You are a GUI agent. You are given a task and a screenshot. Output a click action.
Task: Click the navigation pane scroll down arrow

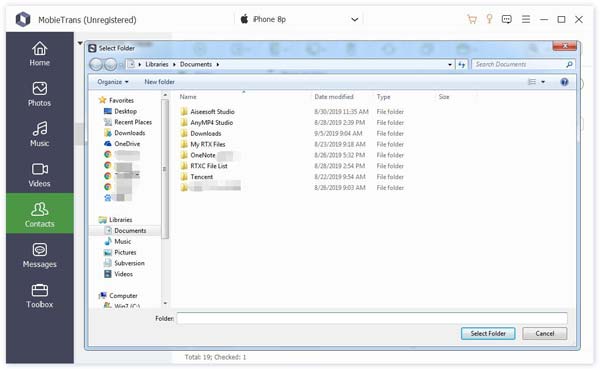(165, 303)
